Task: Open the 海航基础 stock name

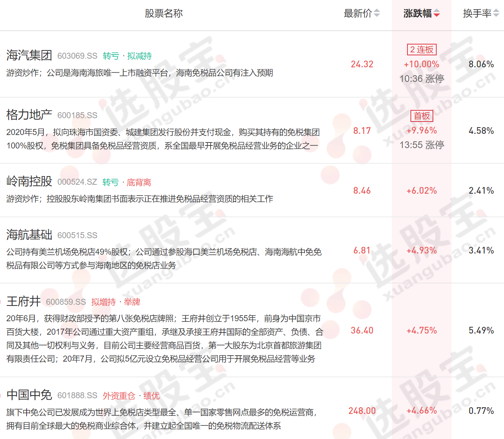Action: [29, 235]
